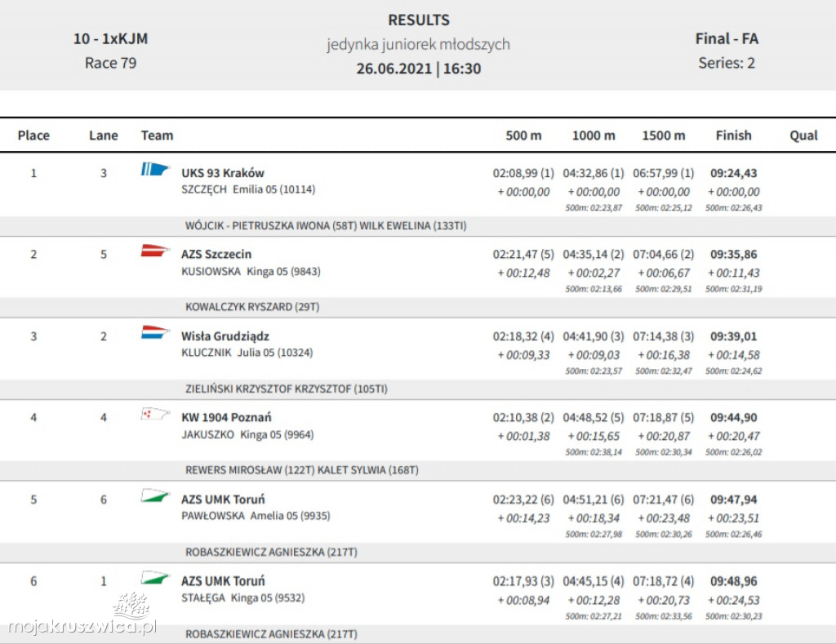Click the Place column header
Image resolution: width=836 pixels, height=644 pixels.
[x=33, y=135]
